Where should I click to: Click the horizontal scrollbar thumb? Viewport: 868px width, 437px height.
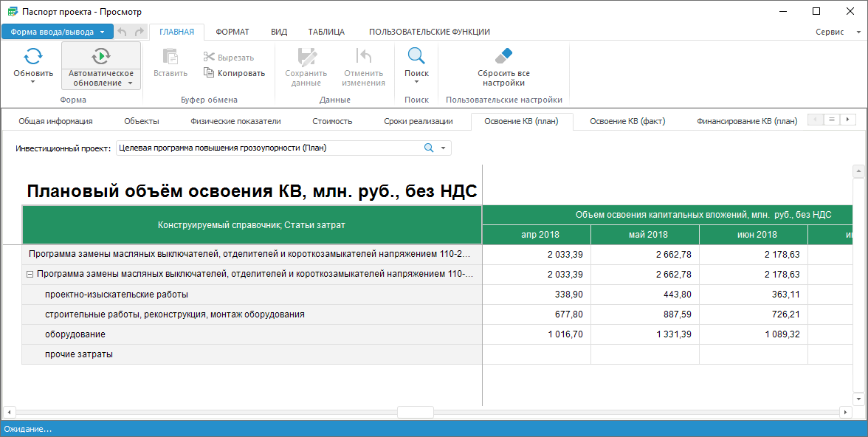click(x=415, y=412)
